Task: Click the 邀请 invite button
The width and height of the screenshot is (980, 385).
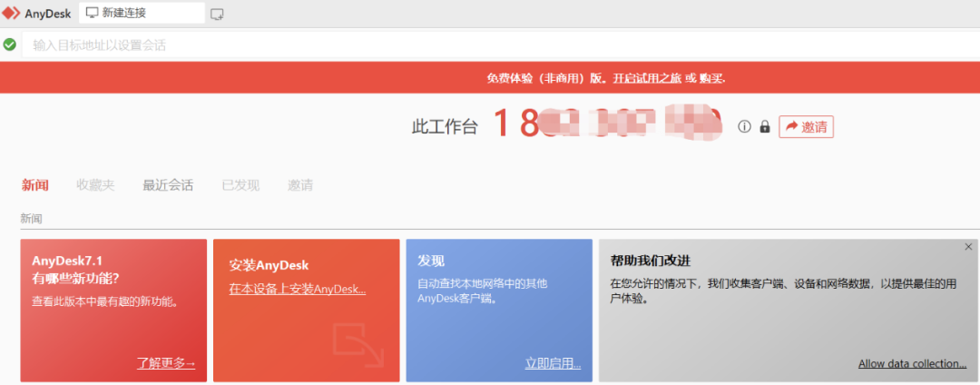Action: click(x=806, y=127)
